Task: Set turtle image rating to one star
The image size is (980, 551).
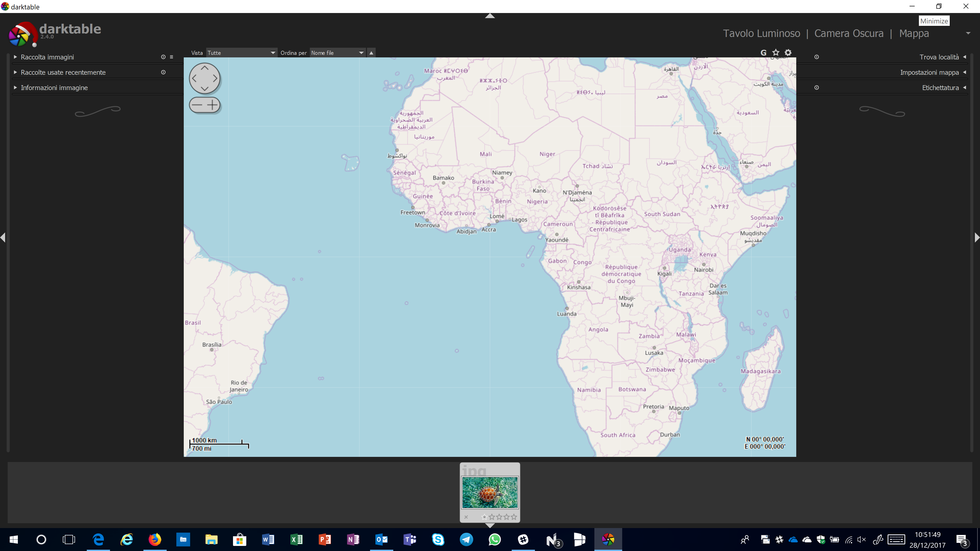Action: click(x=484, y=517)
